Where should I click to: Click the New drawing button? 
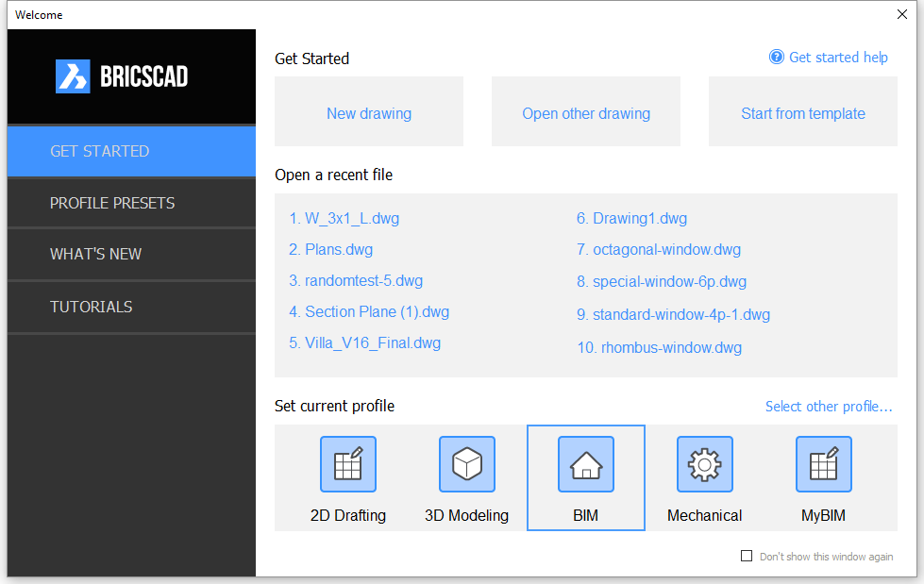coord(369,111)
